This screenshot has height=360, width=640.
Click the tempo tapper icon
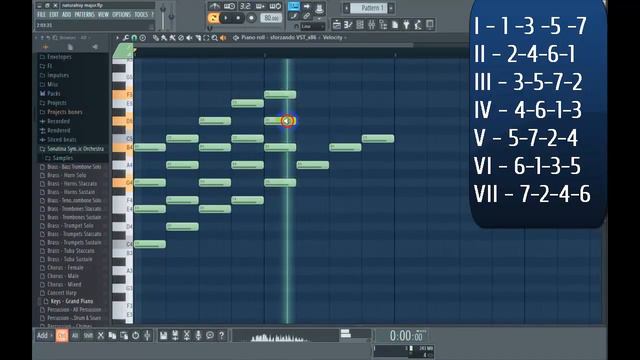(x=418, y=25)
